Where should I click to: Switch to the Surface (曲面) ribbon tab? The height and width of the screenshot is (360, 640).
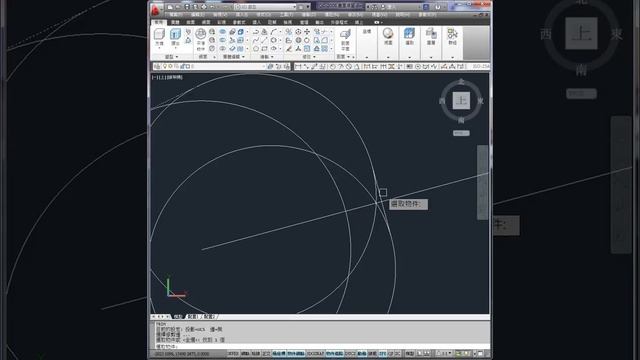tap(191, 22)
